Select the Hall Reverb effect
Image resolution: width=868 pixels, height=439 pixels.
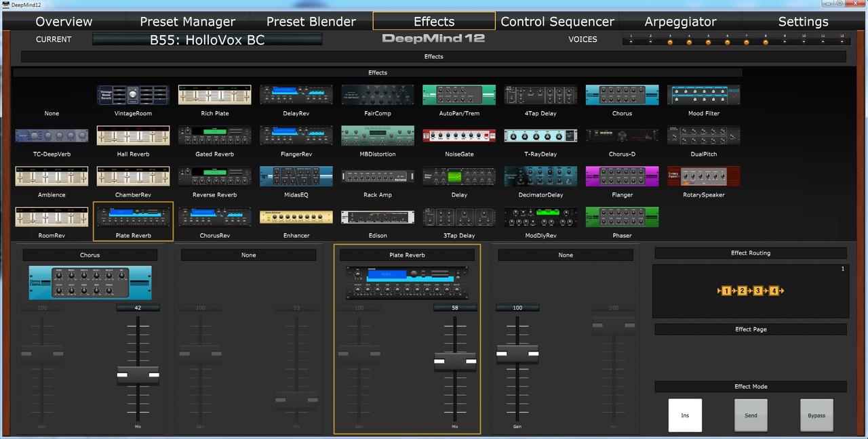tap(133, 135)
